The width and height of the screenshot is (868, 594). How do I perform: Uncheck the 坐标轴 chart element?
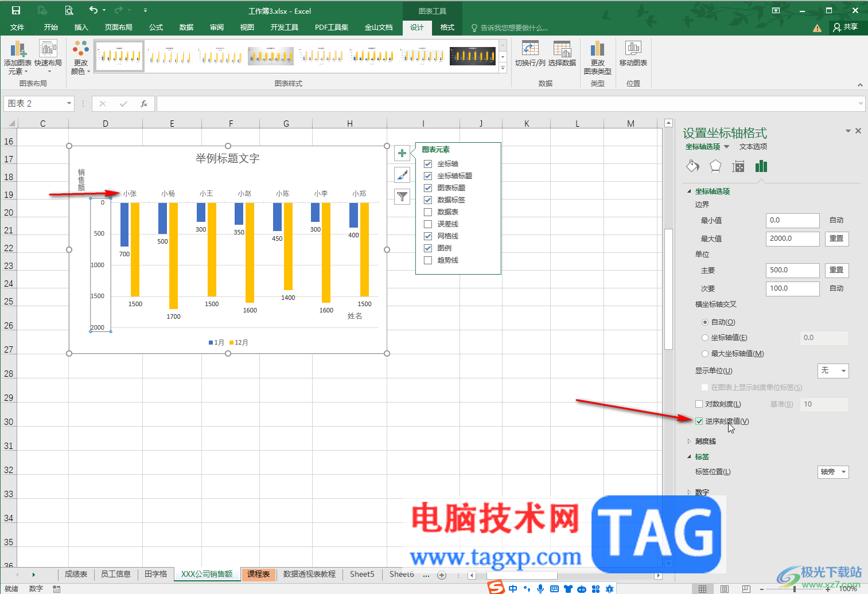(428, 164)
